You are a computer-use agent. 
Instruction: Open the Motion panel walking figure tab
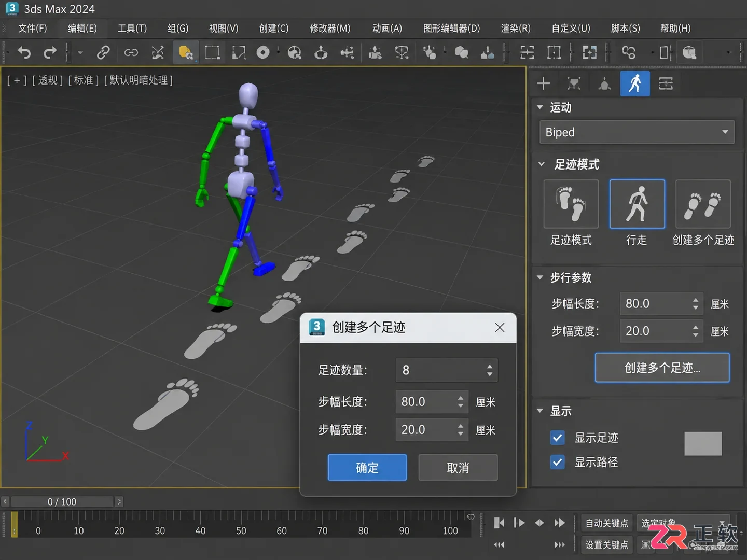tap(635, 83)
